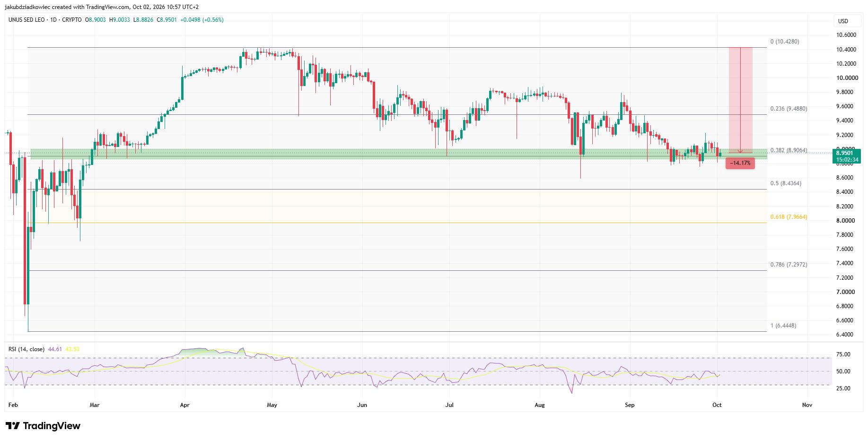This screenshot has height=440, width=868.
Task: Click the Sep label on time axis
Action: pos(630,405)
